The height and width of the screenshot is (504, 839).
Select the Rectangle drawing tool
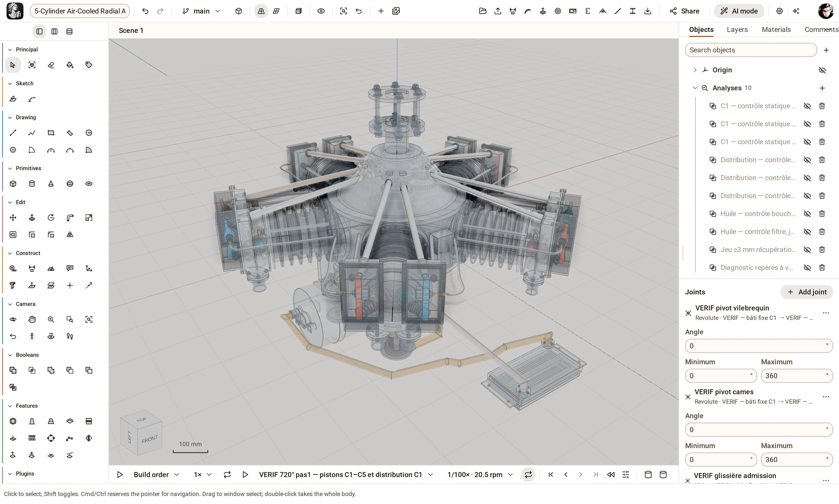[x=51, y=133]
